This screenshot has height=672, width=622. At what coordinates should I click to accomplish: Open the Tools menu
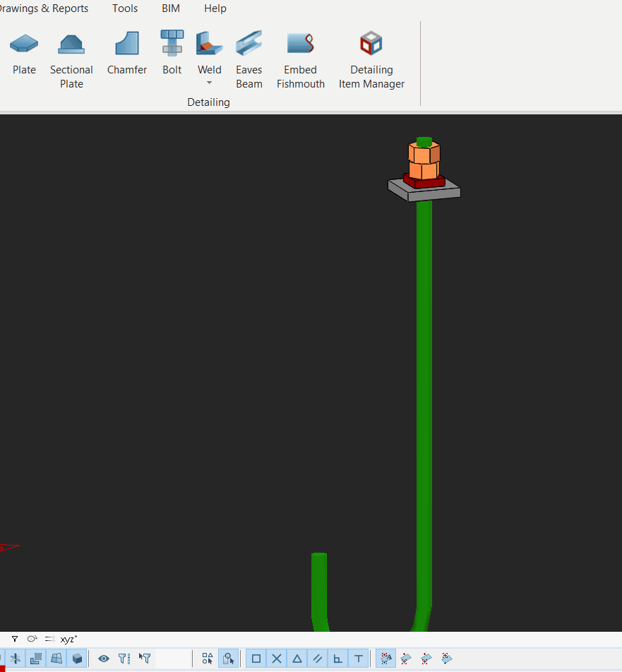pyautogui.click(x=125, y=8)
